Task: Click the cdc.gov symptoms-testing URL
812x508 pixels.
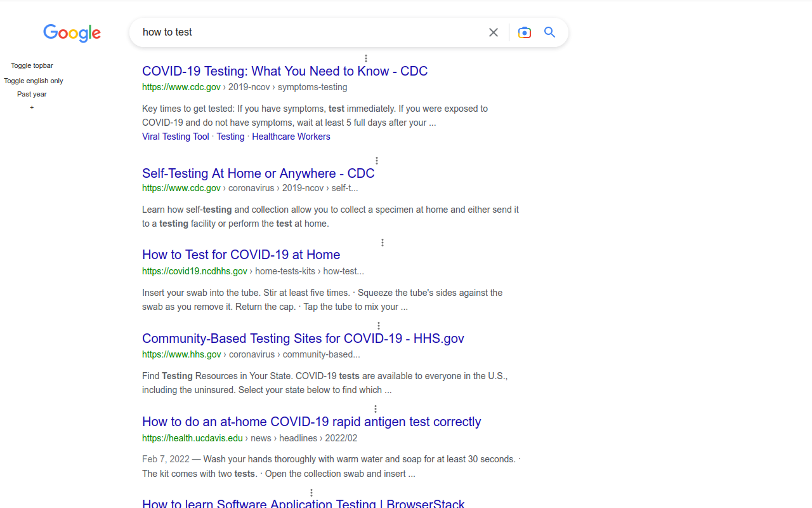Action: [245, 87]
